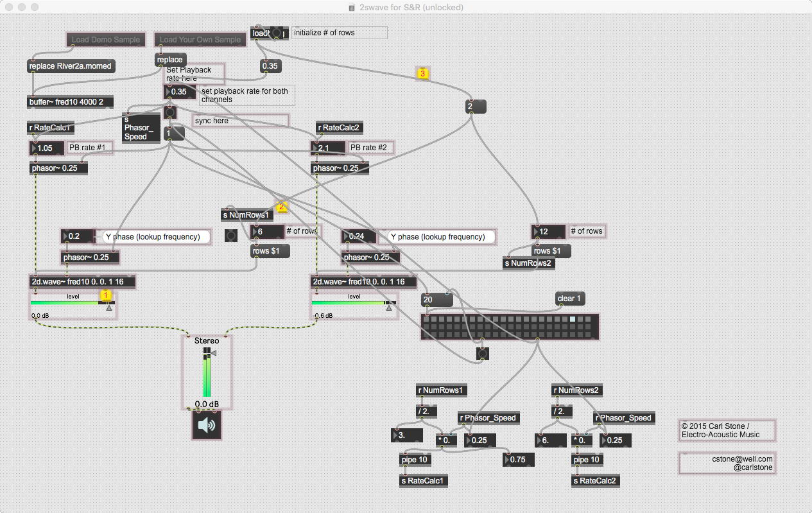
Task: Click the 'clear 1' message box
Action: point(570,299)
